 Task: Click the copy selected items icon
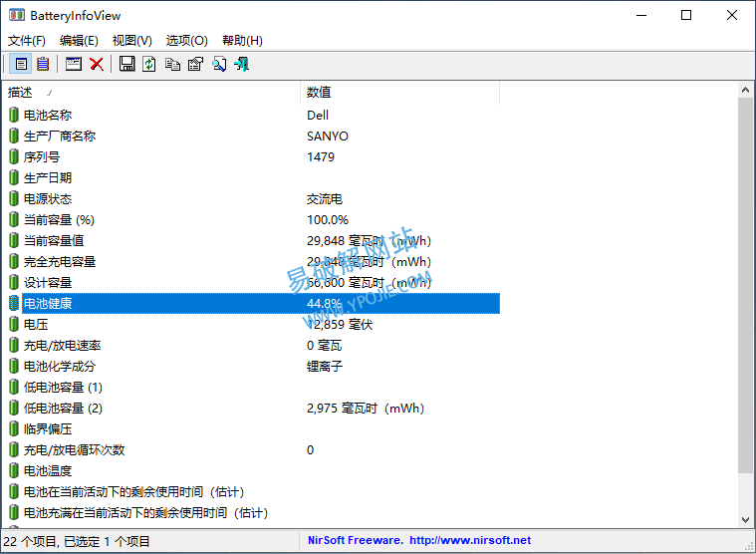coord(172,64)
